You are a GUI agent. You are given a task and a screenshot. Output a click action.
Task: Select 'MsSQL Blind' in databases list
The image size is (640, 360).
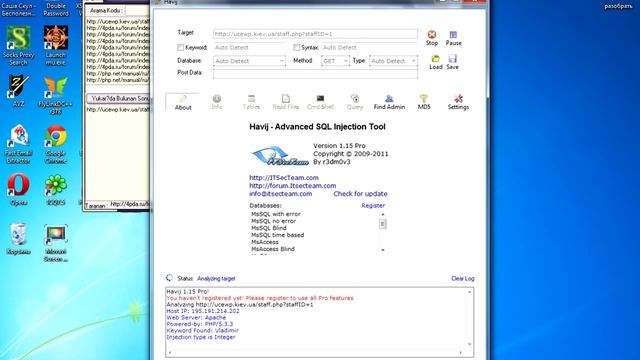[269, 228]
